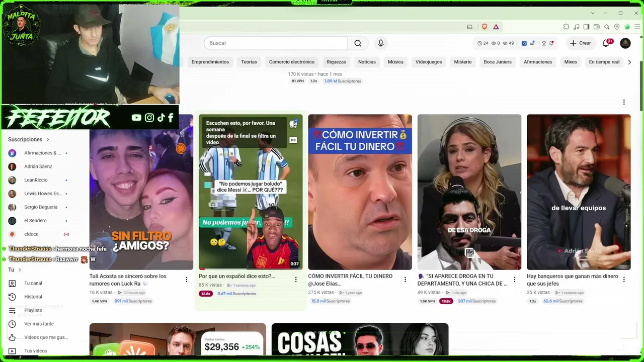This screenshot has width=644, height=362.
Task: Open options menu for Tuli Acosta video
Action: click(186, 280)
